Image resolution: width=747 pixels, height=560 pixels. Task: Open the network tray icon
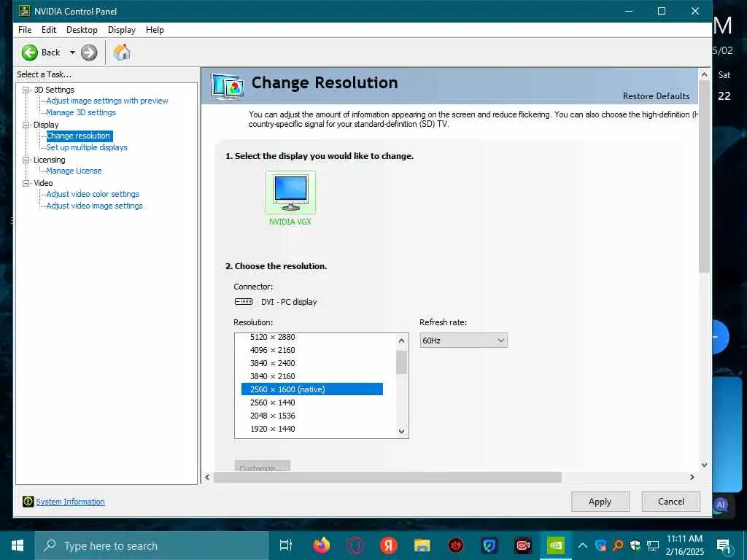(x=653, y=545)
